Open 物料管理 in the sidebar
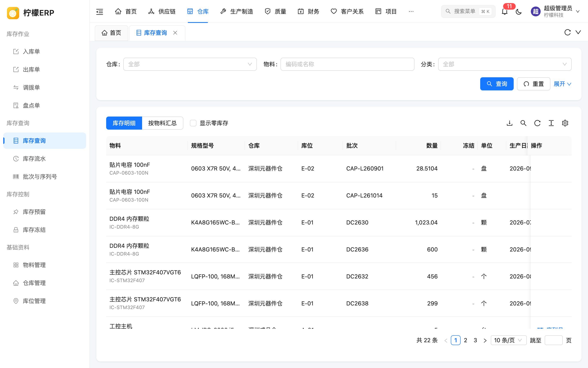 point(45,265)
